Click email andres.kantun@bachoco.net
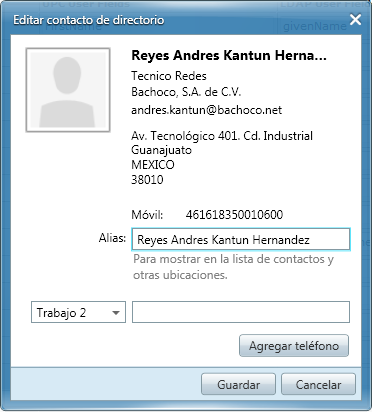The image size is (372, 412). coord(207,110)
